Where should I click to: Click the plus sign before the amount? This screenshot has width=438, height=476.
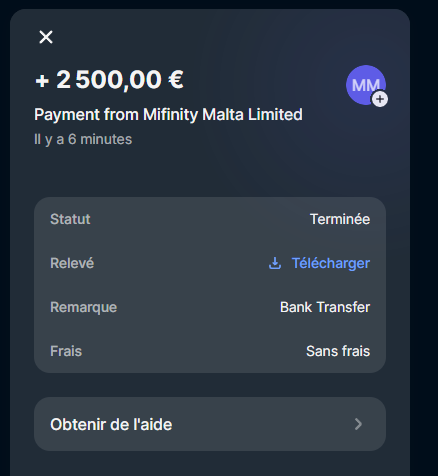click(42, 81)
